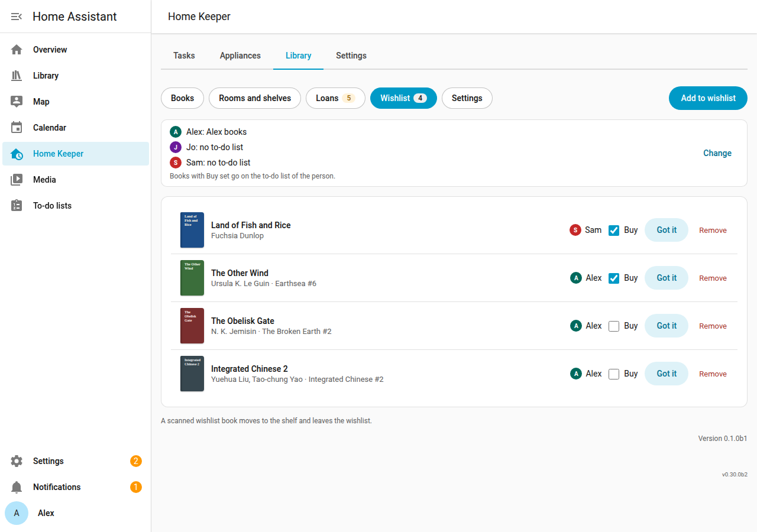Show the Books filter chip
This screenshot has height=532, width=757.
[182, 98]
